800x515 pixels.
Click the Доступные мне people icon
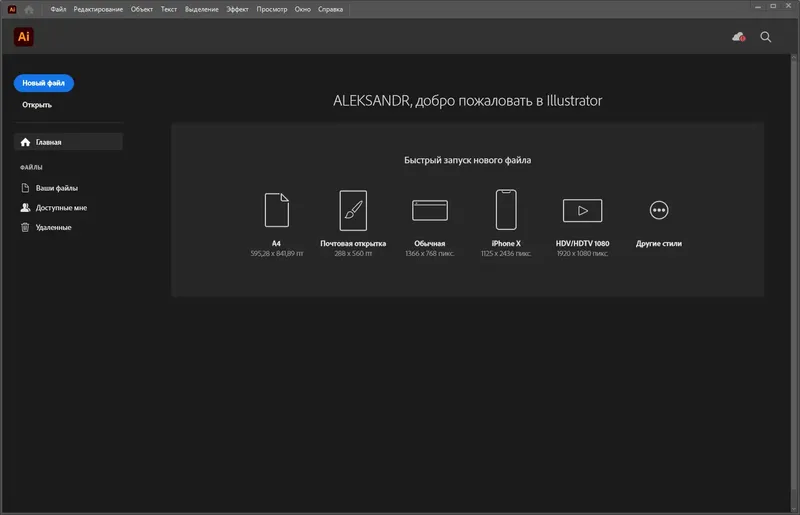pos(25,208)
